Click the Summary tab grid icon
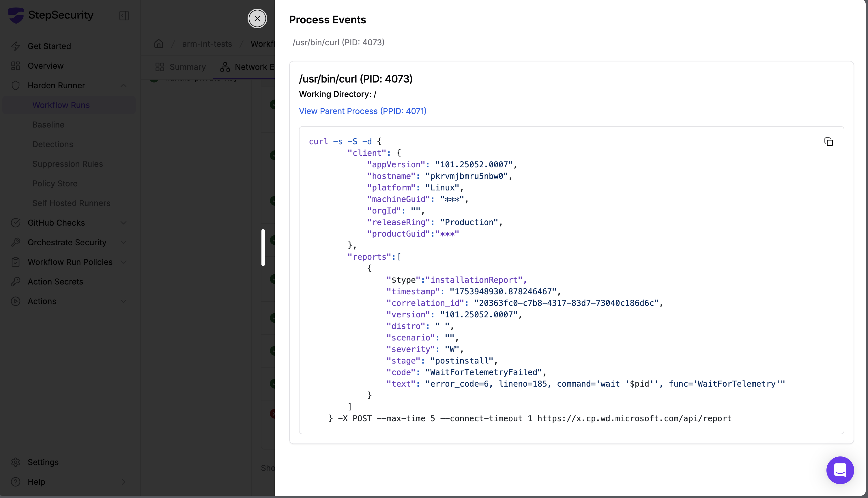Viewport: 868px width, 498px height. pyautogui.click(x=160, y=67)
